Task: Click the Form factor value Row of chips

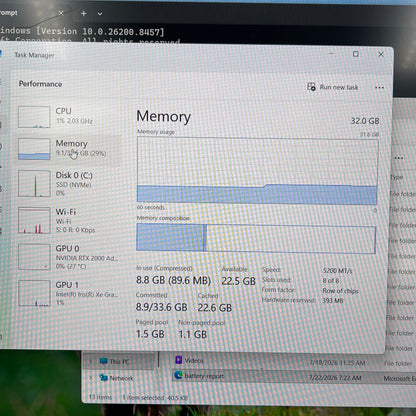Action: (340, 291)
